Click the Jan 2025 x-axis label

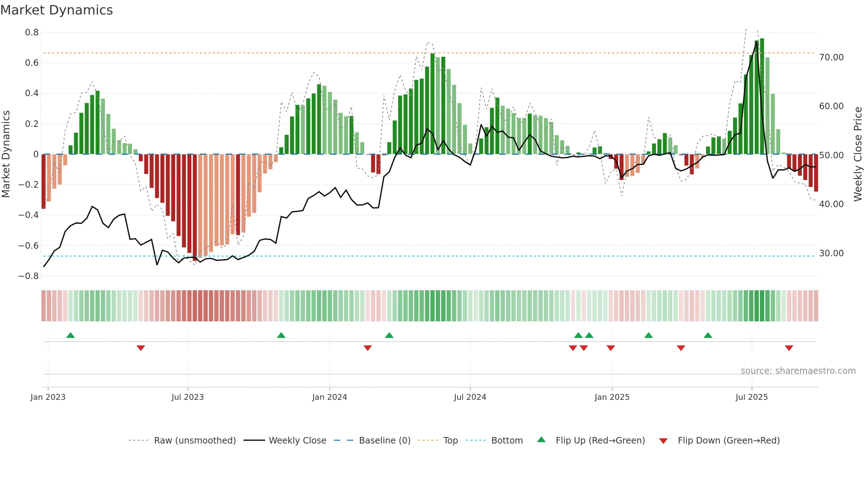tap(612, 397)
